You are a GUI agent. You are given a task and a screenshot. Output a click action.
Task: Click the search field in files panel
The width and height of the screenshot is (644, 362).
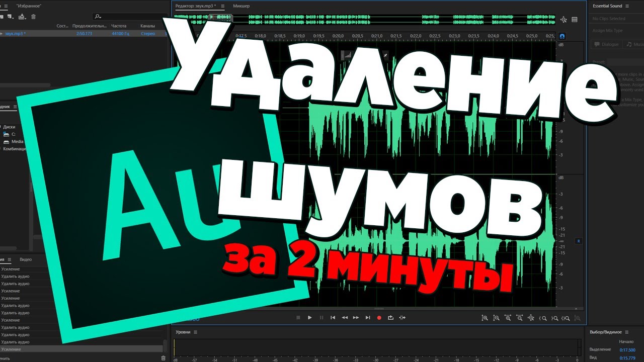click(x=131, y=17)
